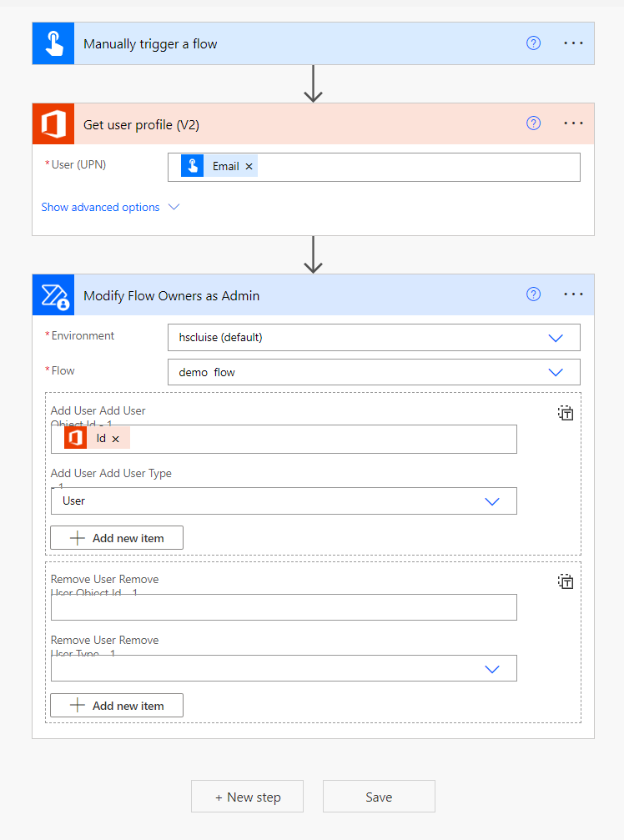This screenshot has height=840, width=624.
Task: Click the Modify Flow Owners as Admin title
Action: pyautogui.click(x=171, y=296)
